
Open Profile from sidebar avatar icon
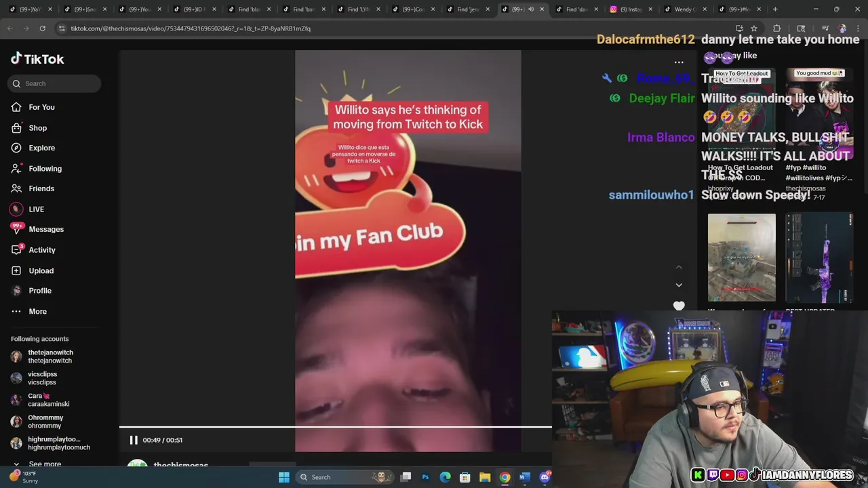coord(16,291)
